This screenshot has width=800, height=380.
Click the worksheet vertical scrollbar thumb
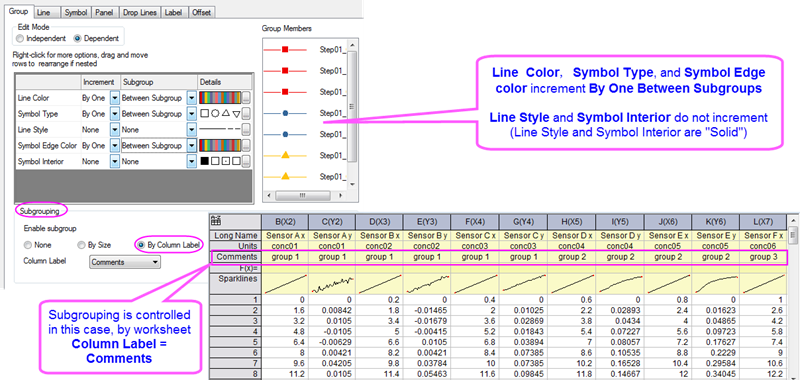pyautogui.click(x=793, y=235)
